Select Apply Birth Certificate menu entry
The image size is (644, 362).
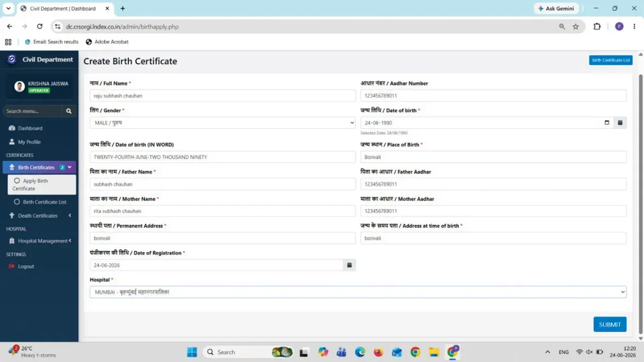click(41, 184)
